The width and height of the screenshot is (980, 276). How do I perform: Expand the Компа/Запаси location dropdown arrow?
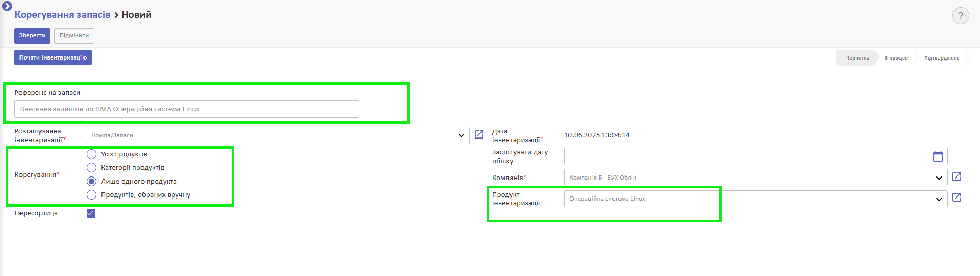pos(461,135)
